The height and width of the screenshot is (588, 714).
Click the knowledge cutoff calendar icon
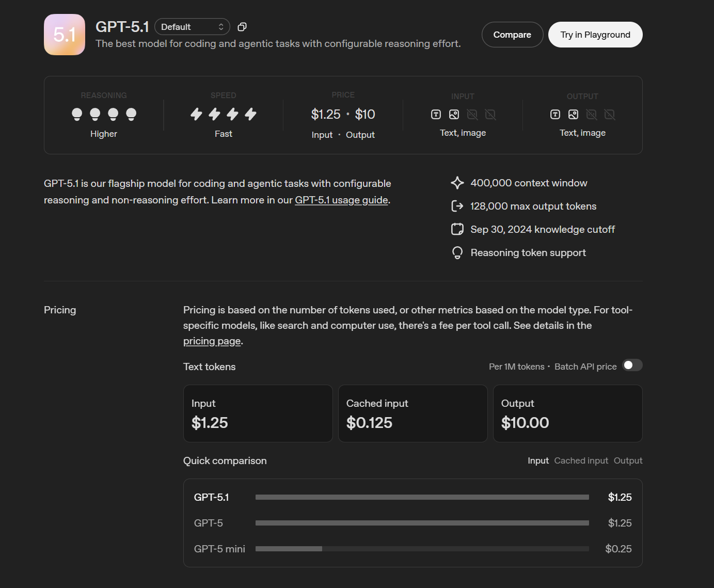[457, 229]
